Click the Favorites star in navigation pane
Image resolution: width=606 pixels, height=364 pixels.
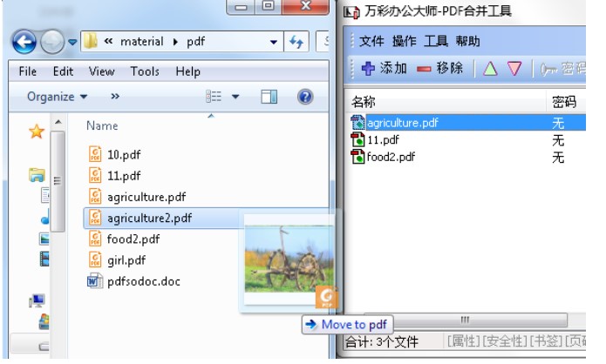click(37, 131)
